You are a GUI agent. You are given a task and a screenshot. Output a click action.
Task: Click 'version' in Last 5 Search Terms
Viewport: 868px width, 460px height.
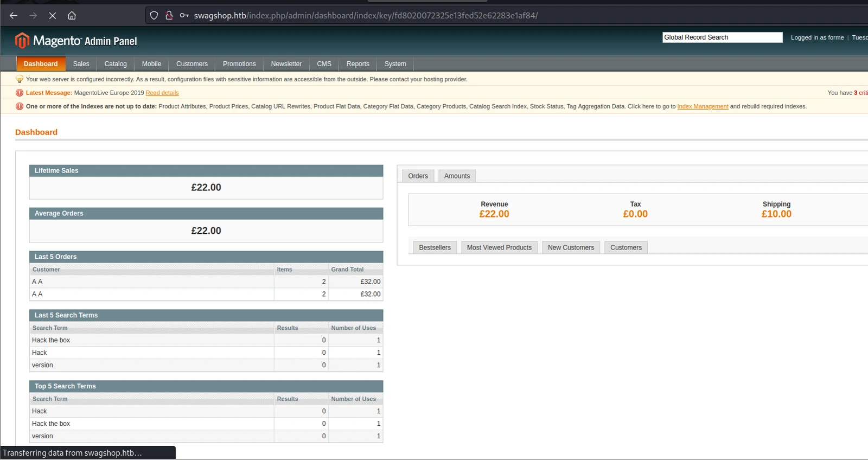click(42, 365)
